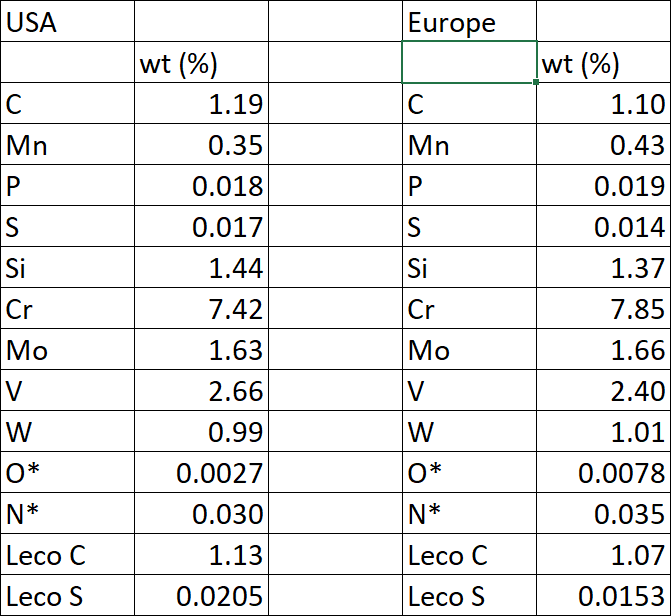Click the Europe Leco S value 0.0153
The height and width of the screenshot is (616, 671).
[602, 596]
